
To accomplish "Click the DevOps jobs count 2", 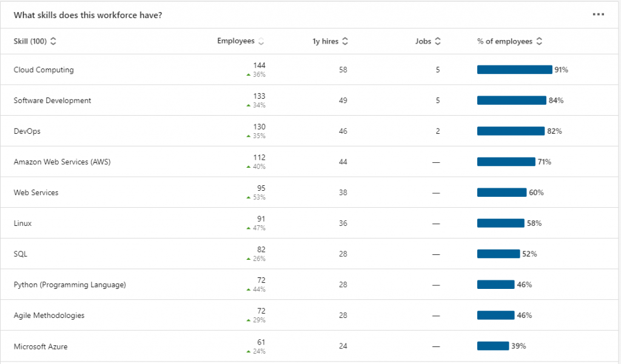I will click(438, 131).
